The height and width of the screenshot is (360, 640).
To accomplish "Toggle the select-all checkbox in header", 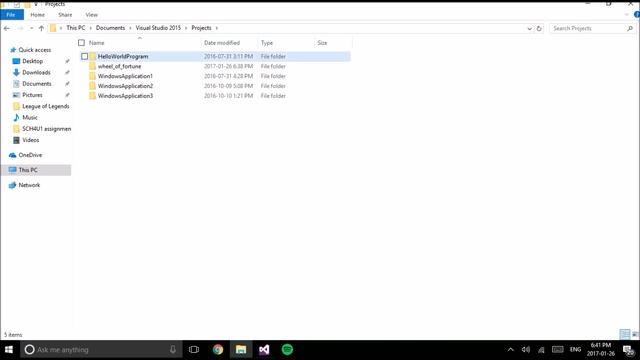I will [82, 42].
